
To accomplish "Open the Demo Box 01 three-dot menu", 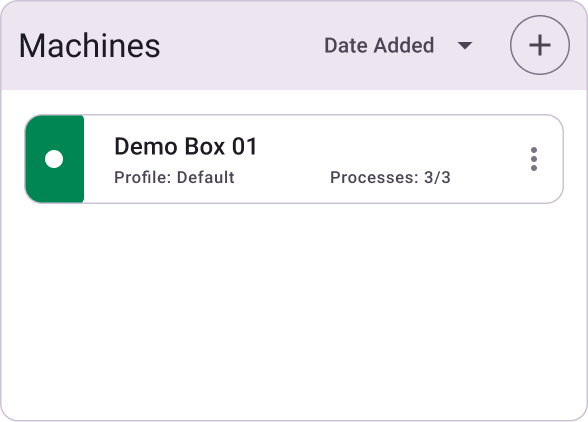I will coord(534,159).
